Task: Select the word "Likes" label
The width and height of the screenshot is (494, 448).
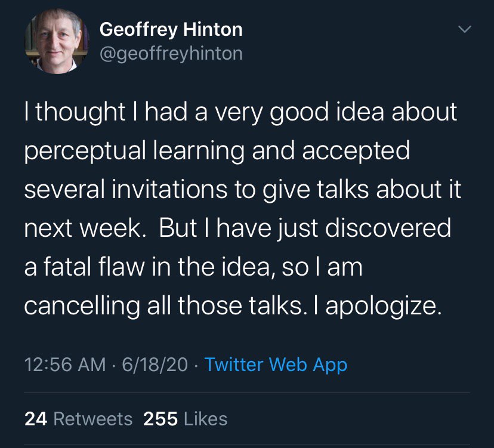Action: [x=206, y=419]
